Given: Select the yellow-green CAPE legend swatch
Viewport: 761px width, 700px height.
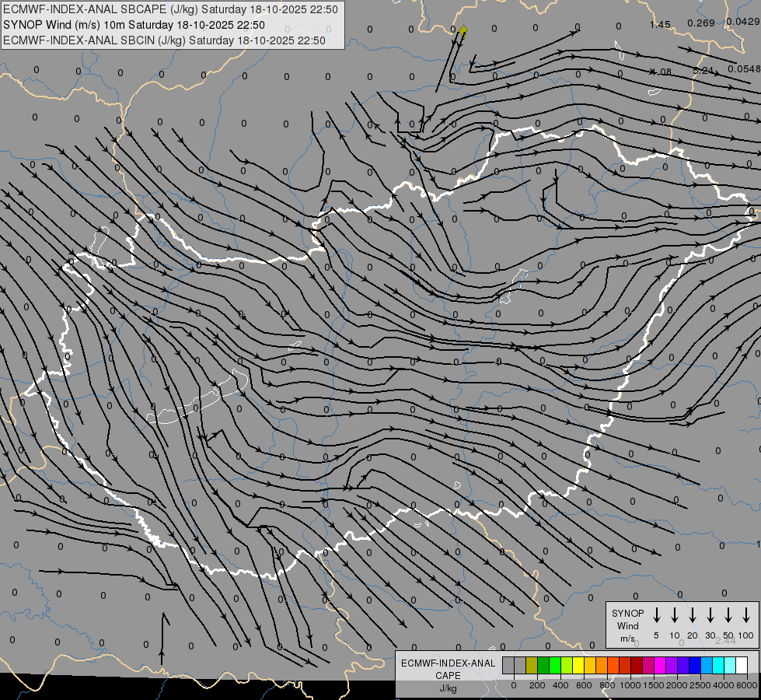Looking at the screenshot, I should pos(567,665).
